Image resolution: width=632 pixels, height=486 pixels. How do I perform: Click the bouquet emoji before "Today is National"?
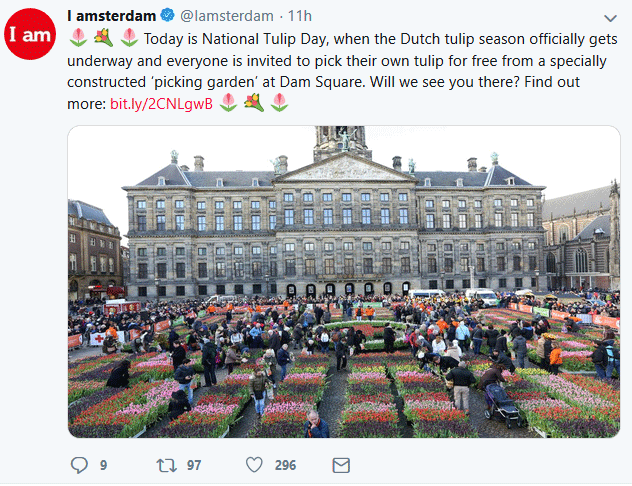(x=103, y=38)
